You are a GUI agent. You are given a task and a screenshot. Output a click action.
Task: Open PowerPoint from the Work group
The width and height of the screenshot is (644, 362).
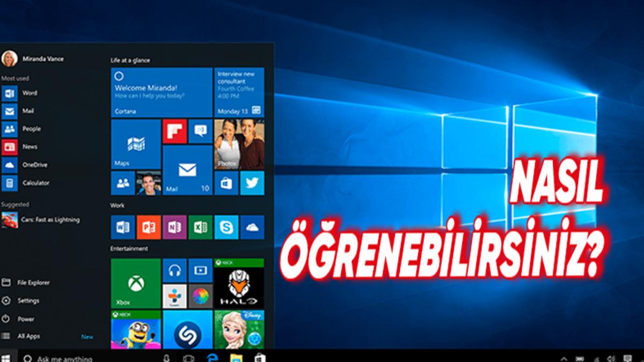[x=149, y=227]
